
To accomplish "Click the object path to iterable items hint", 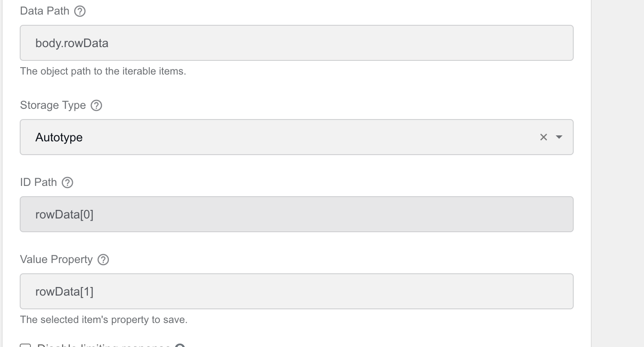I will click(103, 71).
